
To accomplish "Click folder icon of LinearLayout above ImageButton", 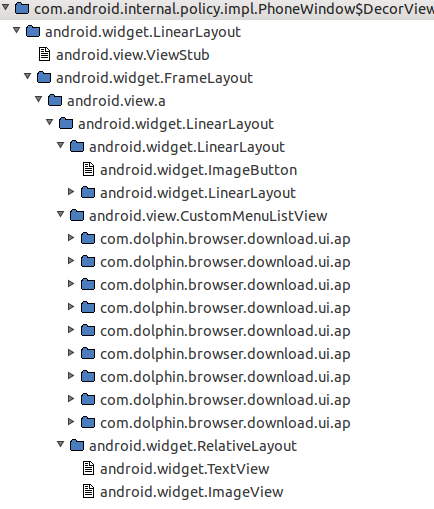I will (x=77, y=146).
